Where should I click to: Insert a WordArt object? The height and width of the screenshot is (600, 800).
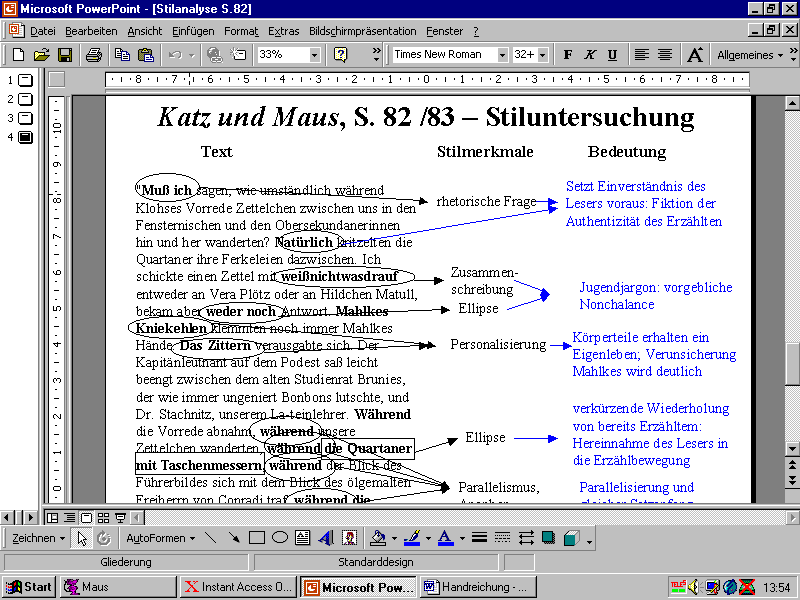(x=326, y=538)
